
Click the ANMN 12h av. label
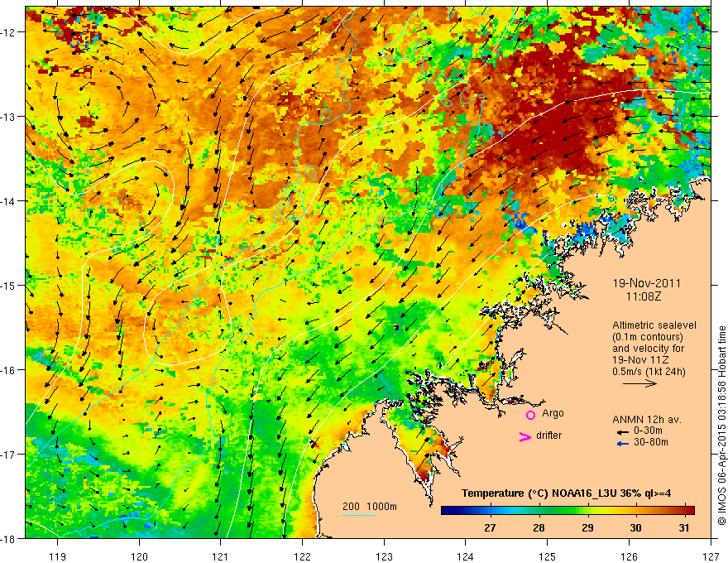tap(647, 420)
